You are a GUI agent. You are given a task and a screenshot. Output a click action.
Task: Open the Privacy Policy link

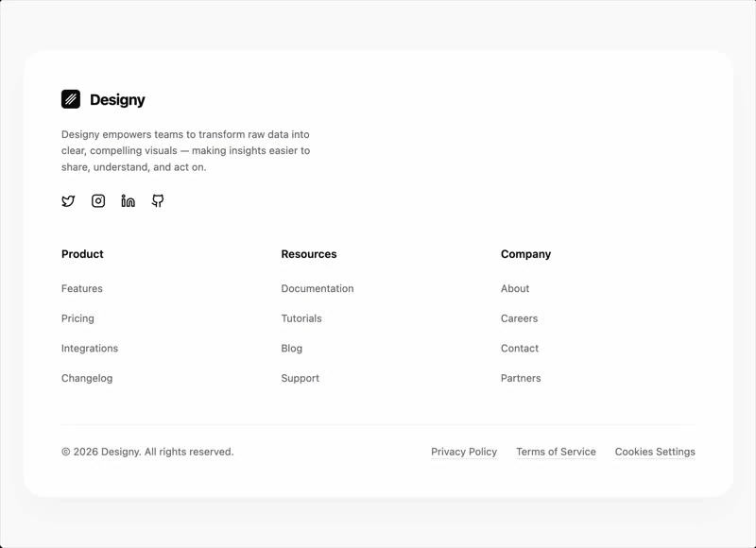(464, 452)
